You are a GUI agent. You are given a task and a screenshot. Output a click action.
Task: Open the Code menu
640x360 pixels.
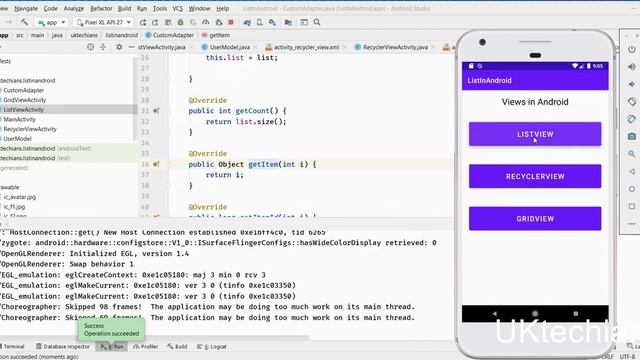[x=51, y=8]
